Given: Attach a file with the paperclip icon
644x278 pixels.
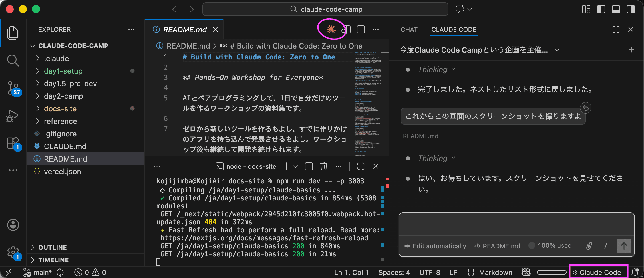Looking at the screenshot, I should click(589, 246).
